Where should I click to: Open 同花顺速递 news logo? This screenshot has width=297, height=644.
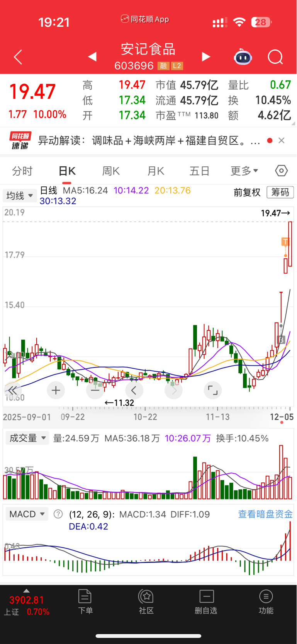point(20,140)
